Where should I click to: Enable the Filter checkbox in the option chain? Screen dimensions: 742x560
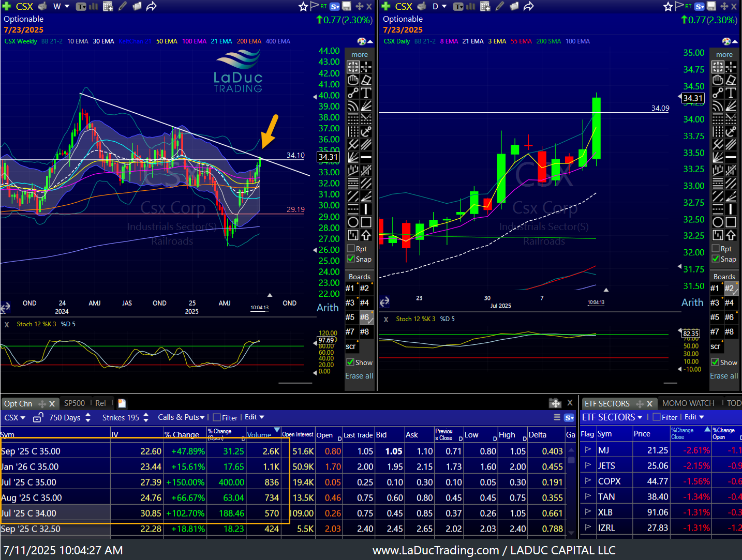coord(217,417)
